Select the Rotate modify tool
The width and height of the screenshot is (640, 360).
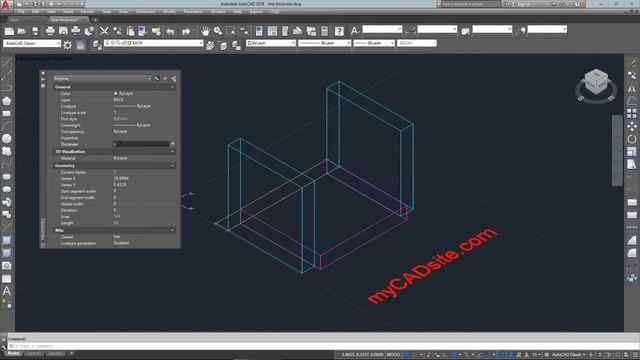[632, 139]
